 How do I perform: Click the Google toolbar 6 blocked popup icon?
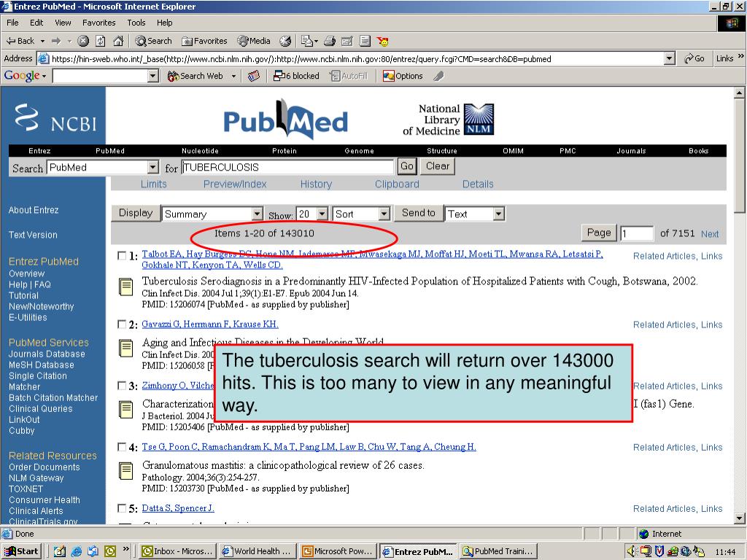pos(296,76)
